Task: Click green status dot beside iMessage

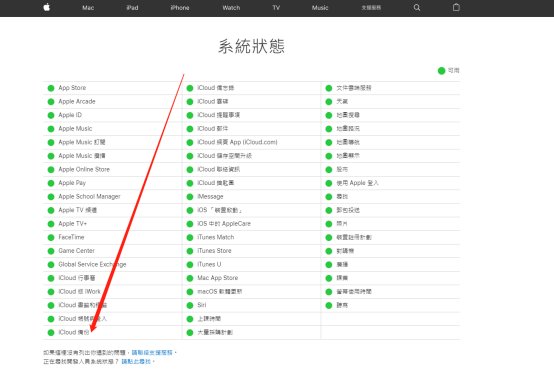Action: (190, 197)
